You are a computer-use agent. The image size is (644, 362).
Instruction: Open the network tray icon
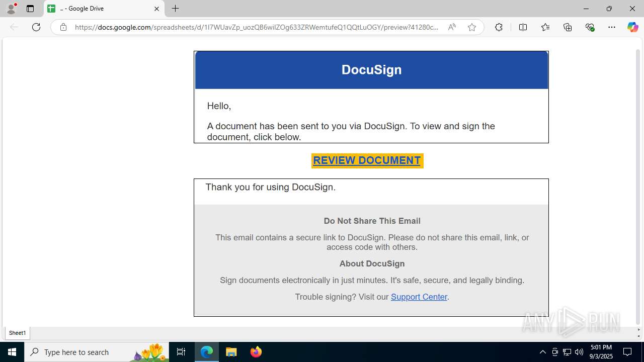click(x=567, y=352)
